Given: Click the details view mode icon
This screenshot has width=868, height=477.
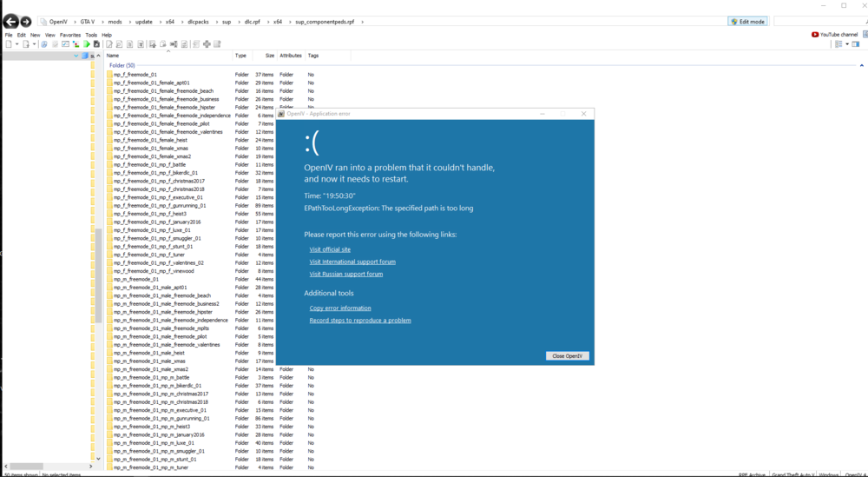Looking at the screenshot, I should [838, 44].
